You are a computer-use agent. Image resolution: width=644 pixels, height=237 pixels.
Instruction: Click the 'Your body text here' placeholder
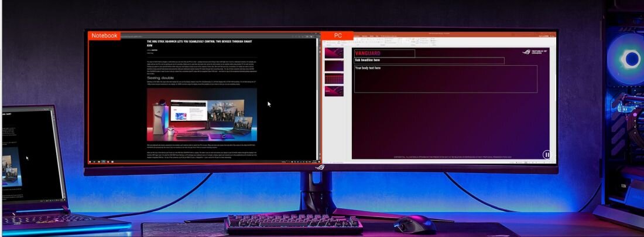(446, 79)
